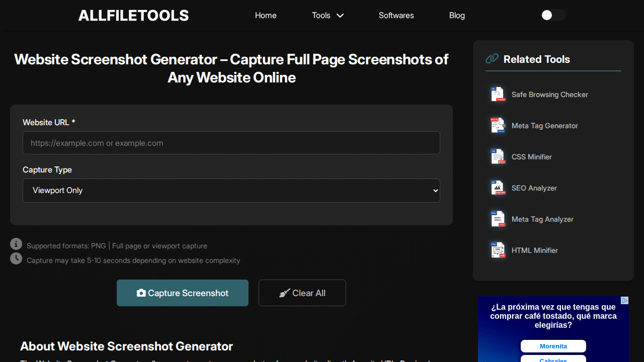Viewport: 644px width, 362px height.
Task: Expand the Tools menu chevron
Action: (x=340, y=16)
